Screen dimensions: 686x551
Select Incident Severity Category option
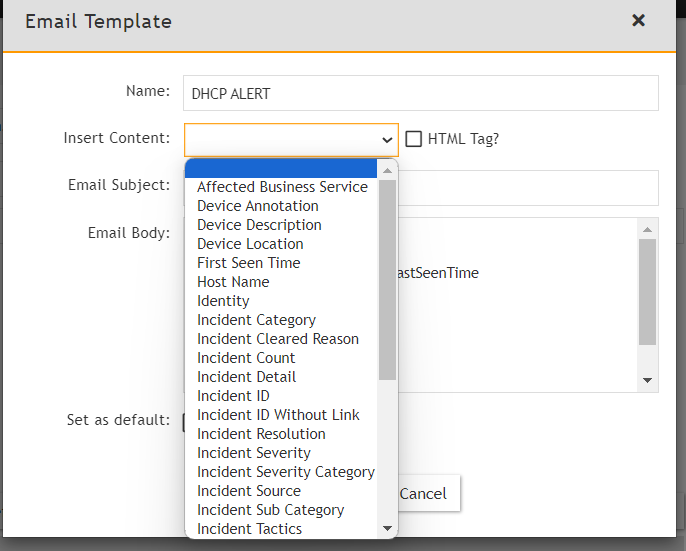[x=286, y=472]
